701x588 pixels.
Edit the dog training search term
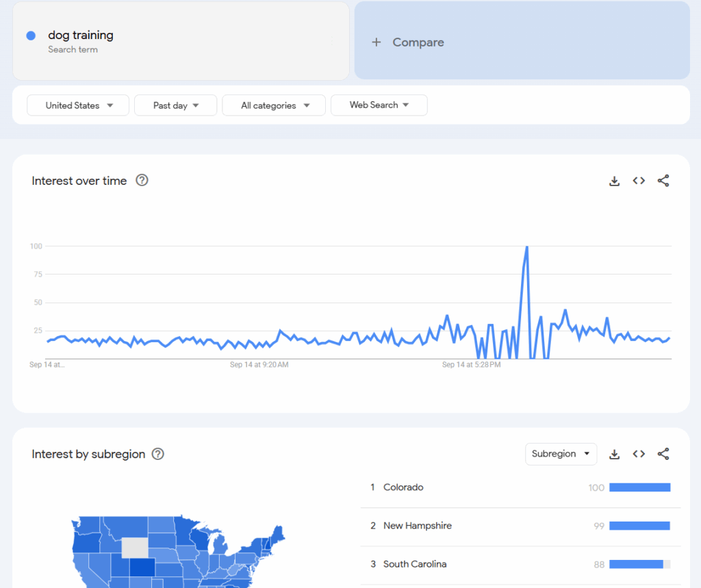point(81,36)
